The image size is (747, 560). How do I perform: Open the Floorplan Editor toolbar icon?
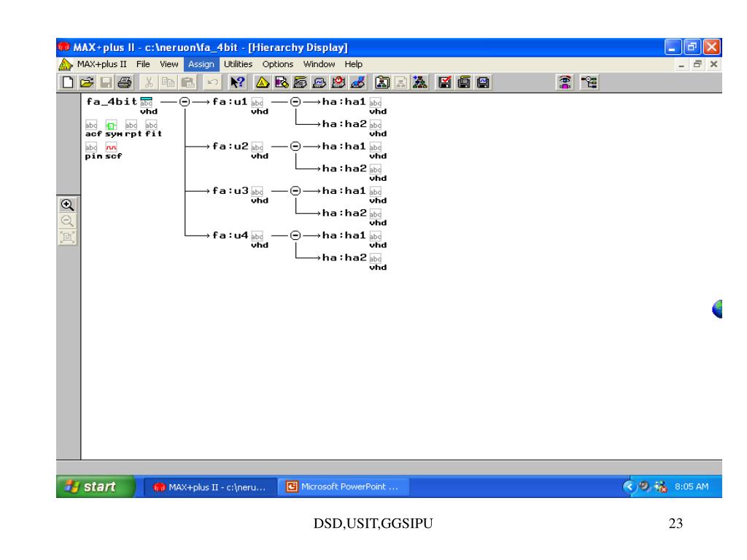tap(282, 82)
